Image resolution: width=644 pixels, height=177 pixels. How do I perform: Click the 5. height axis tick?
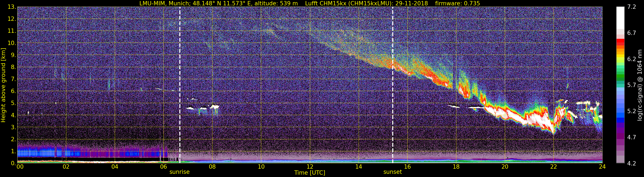coord(13,103)
